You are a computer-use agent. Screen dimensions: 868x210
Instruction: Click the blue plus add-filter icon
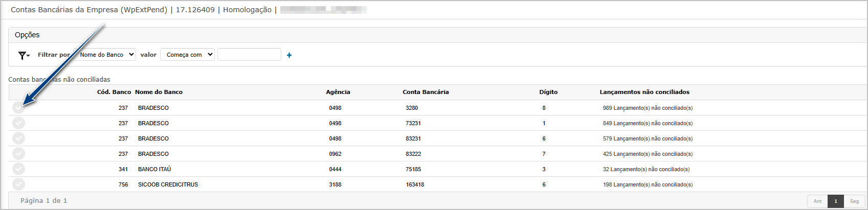289,55
